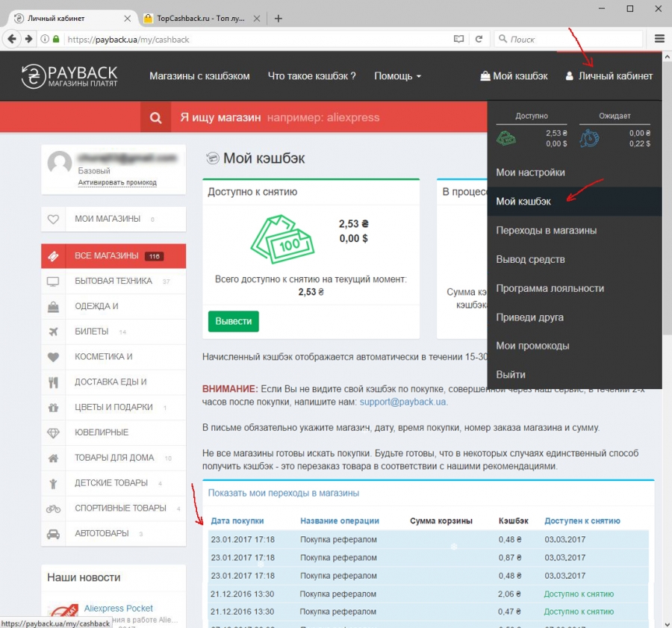Click the tag icon beside ВСЕ МАГАЗИНЫ
Image resolution: width=672 pixels, height=628 pixels.
coord(53,256)
